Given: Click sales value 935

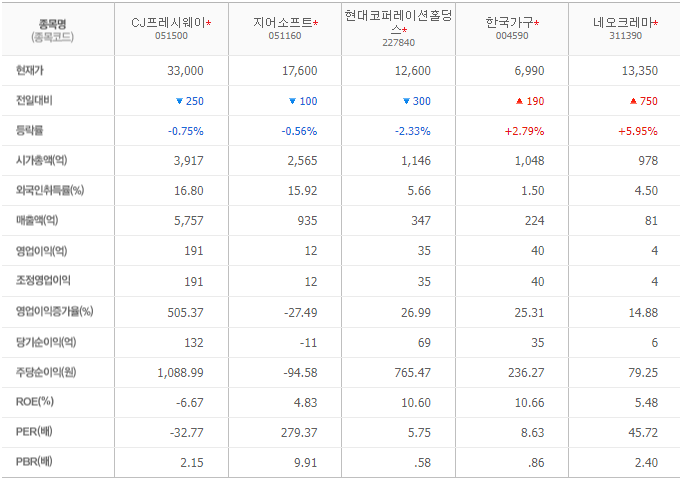Looking at the screenshot, I should (307, 221).
